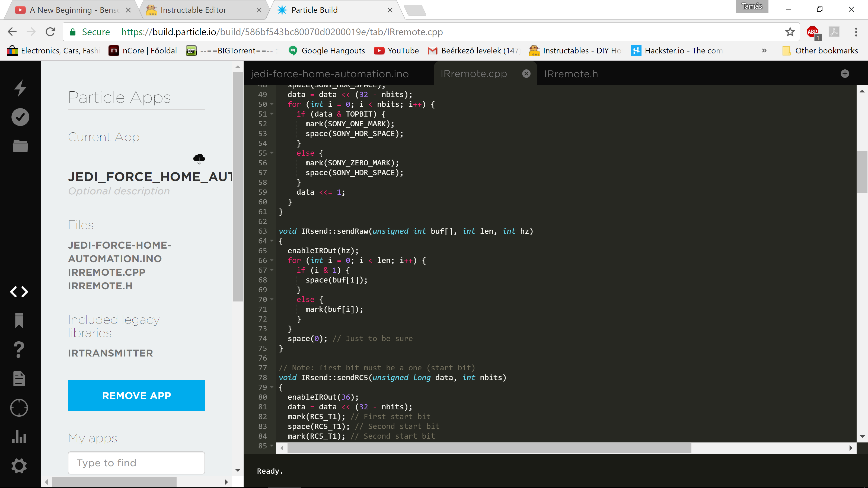Open the Libraries bookmark icon

coord(19,320)
